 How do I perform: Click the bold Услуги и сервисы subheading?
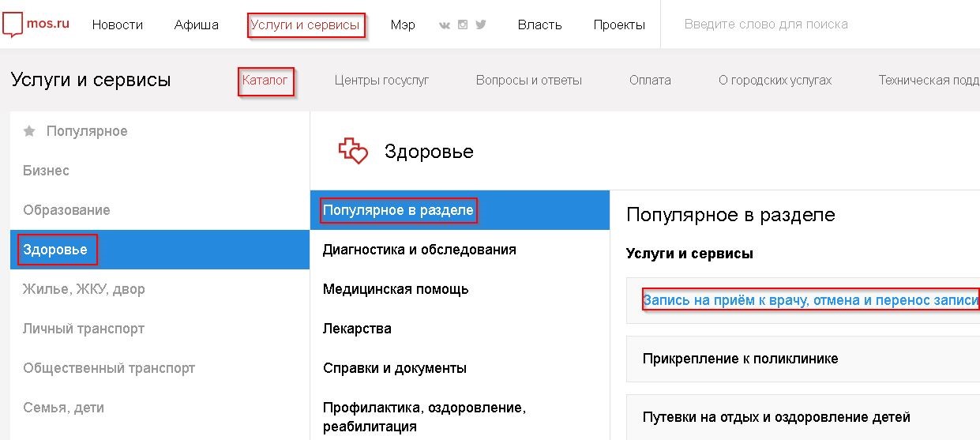pyautogui.click(x=689, y=254)
